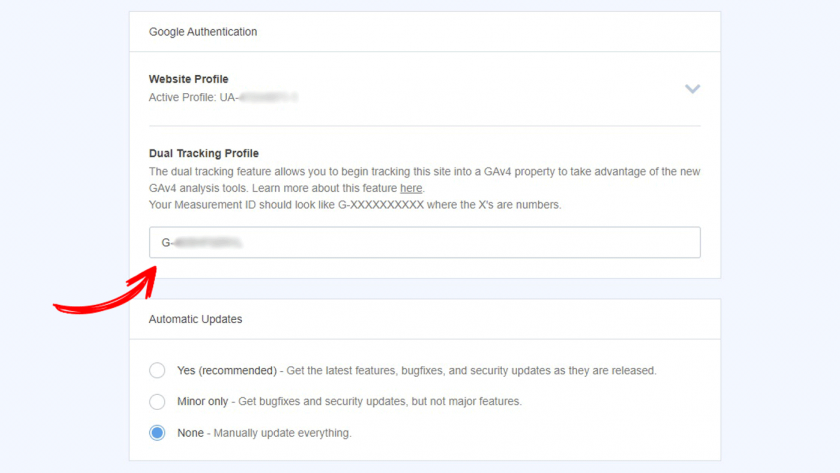Image resolution: width=840 pixels, height=473 pixels.
Task: Click the "G-XXXXXXXXXX" measurement ID hint line
Action: 355,205
